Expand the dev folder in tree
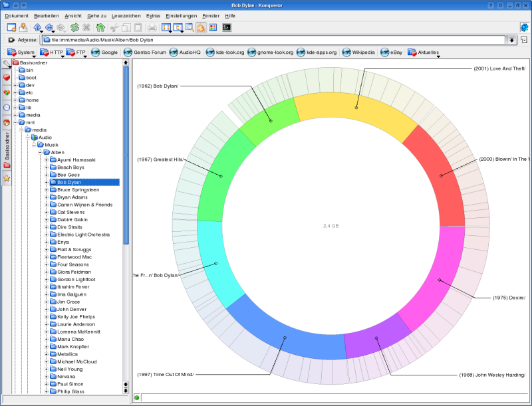 click(x=15, y=85)
